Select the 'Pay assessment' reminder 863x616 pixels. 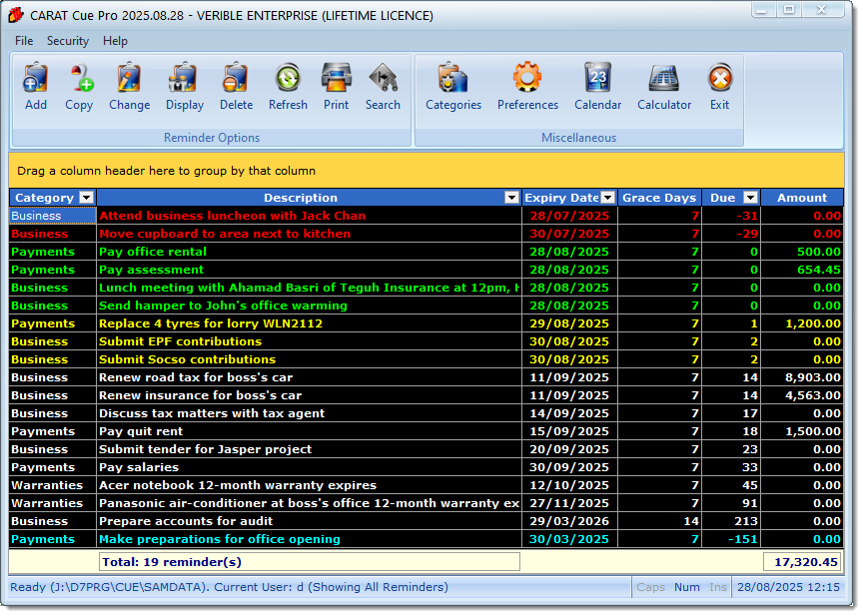[426, 270]
